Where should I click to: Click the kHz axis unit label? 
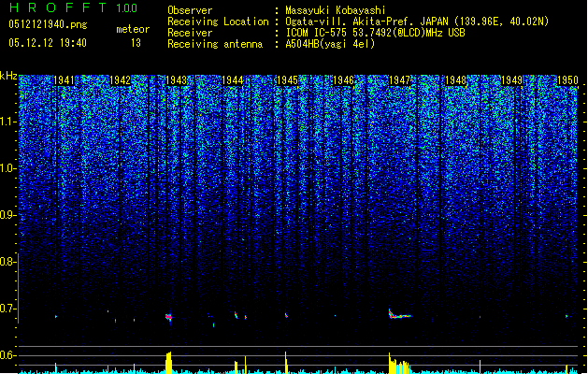[8, 76]
